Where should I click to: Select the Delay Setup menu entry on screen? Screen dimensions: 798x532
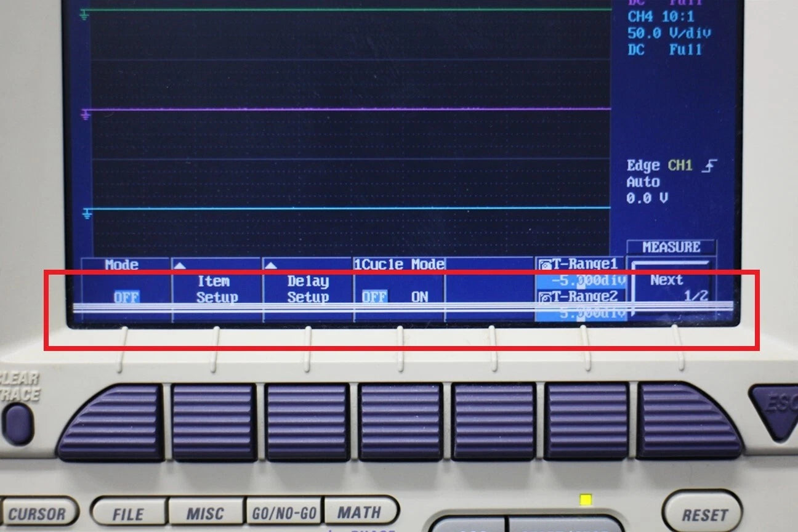coord(307,289)
